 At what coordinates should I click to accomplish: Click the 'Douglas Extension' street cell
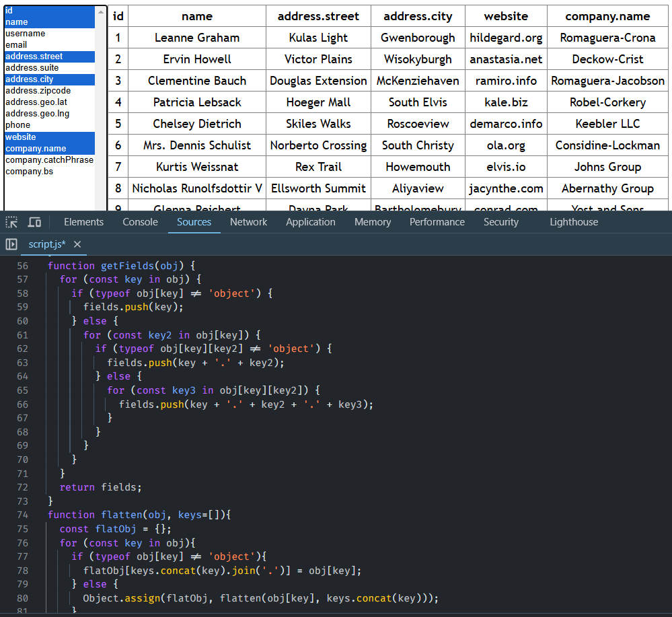point(318,81)
